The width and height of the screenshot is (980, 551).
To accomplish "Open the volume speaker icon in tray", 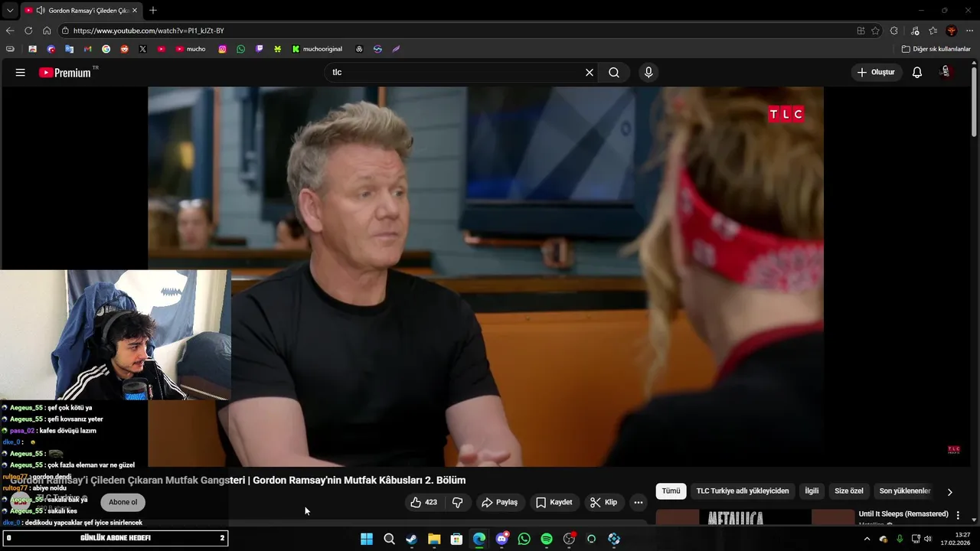I will point(928,539).
